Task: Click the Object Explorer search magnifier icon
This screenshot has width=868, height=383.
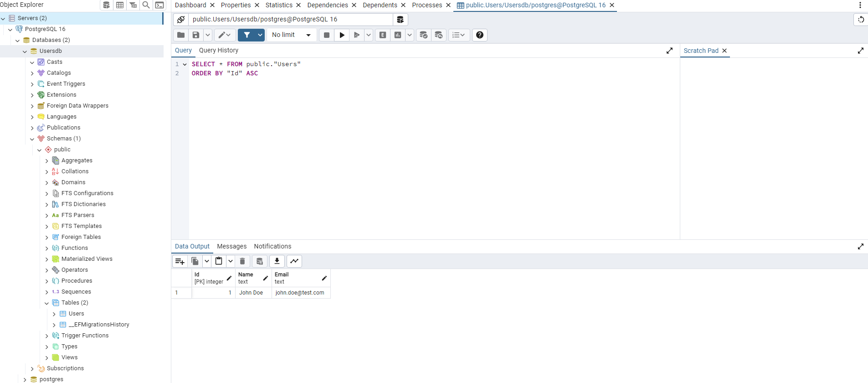Action: pyautogui.click(x=146, y=5)
